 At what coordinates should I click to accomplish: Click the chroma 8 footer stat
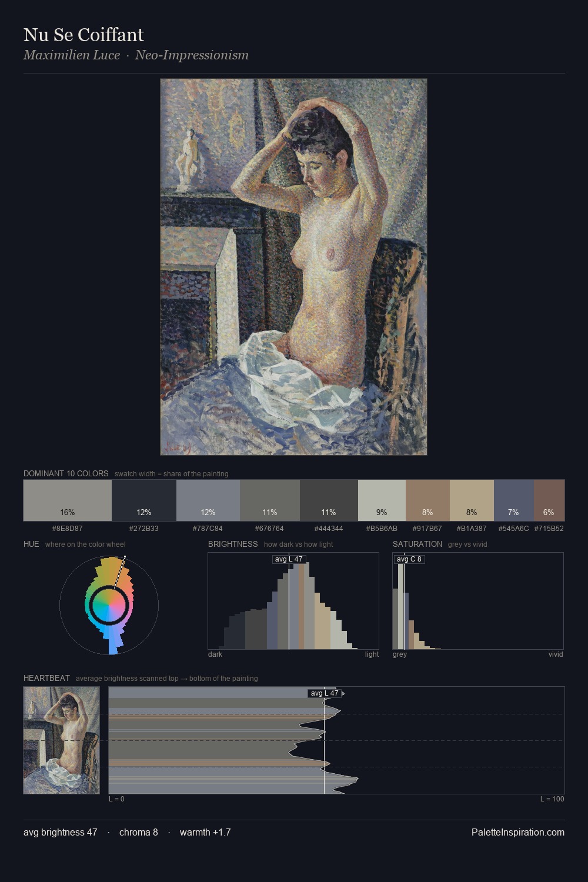pos(139,832)
